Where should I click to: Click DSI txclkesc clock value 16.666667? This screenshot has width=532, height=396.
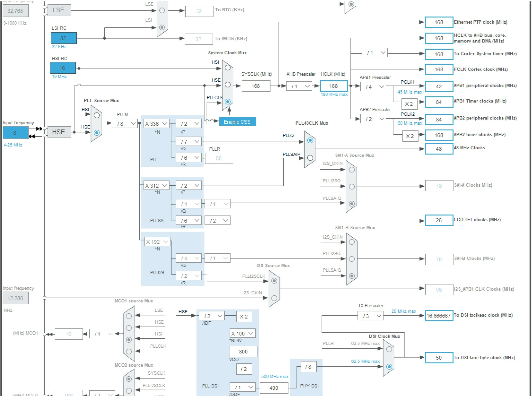coord(439,316)
